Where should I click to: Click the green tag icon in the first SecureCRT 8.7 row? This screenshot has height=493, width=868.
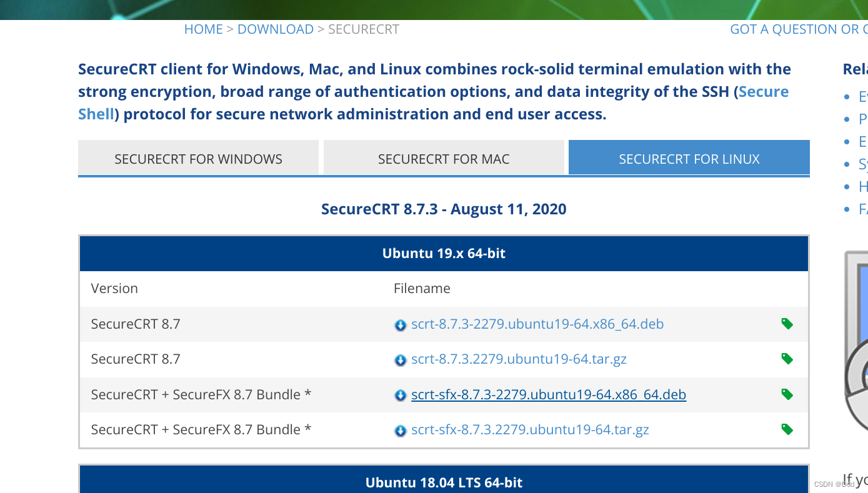pyautogui.click(x=787, y=324)
